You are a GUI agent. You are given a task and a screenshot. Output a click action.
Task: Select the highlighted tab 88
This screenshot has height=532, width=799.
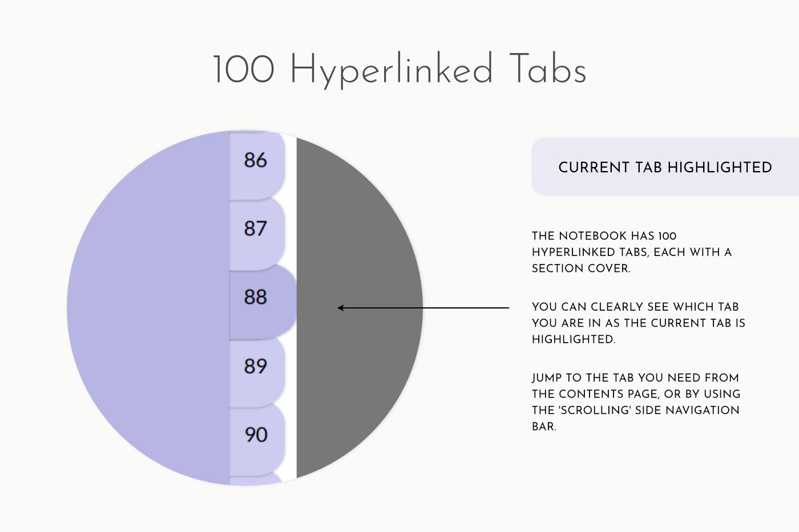coord(257,297)
